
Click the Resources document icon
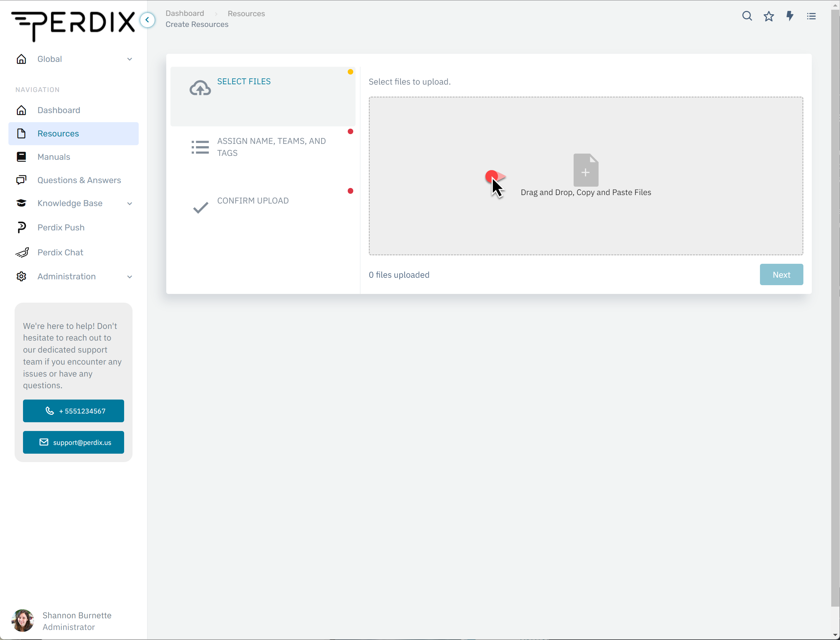pos(21,133)
